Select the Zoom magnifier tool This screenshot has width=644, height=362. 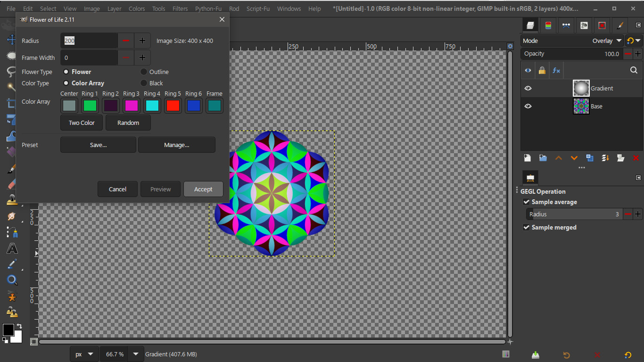pos(12,280)
